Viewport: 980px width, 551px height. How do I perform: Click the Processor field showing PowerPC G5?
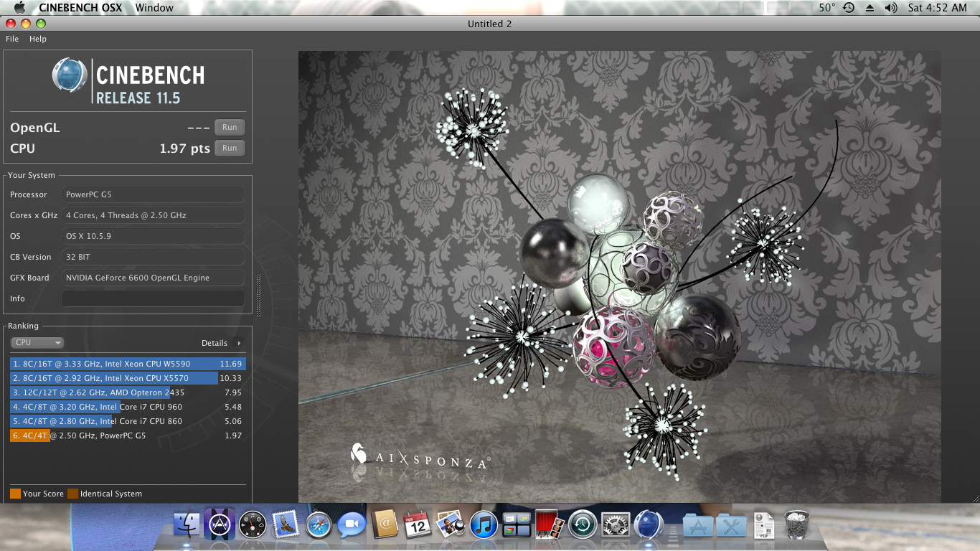click(153, 194)
